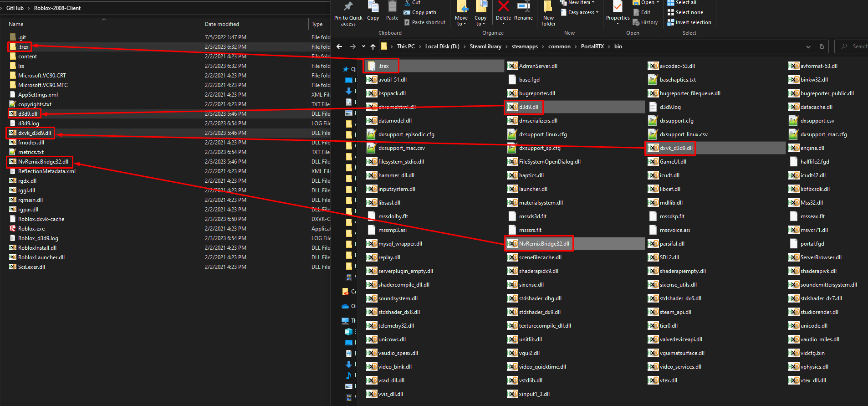The height and width of the screenshot is (406, 868).
Task: Refresh the bin folder view
Action: [x=822, y=46]
